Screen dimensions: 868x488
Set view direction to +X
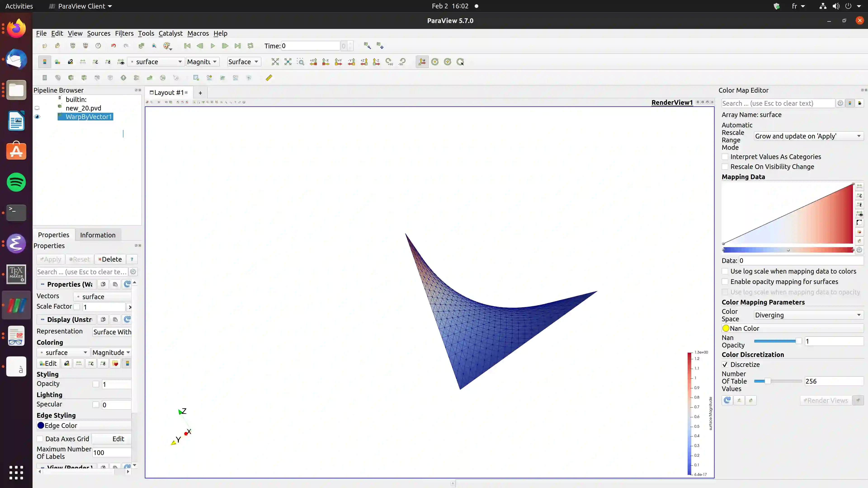click(313, 62)
